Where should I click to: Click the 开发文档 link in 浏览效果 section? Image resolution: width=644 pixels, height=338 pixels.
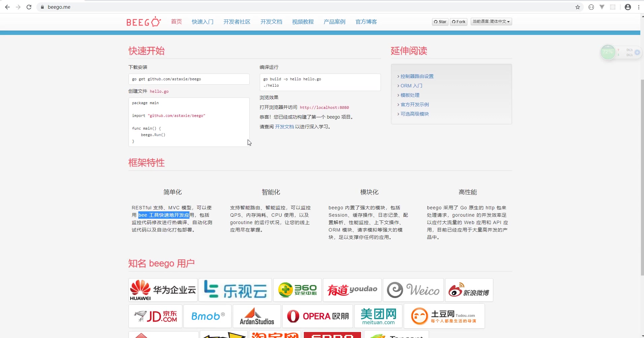click(x=284, y=127)
